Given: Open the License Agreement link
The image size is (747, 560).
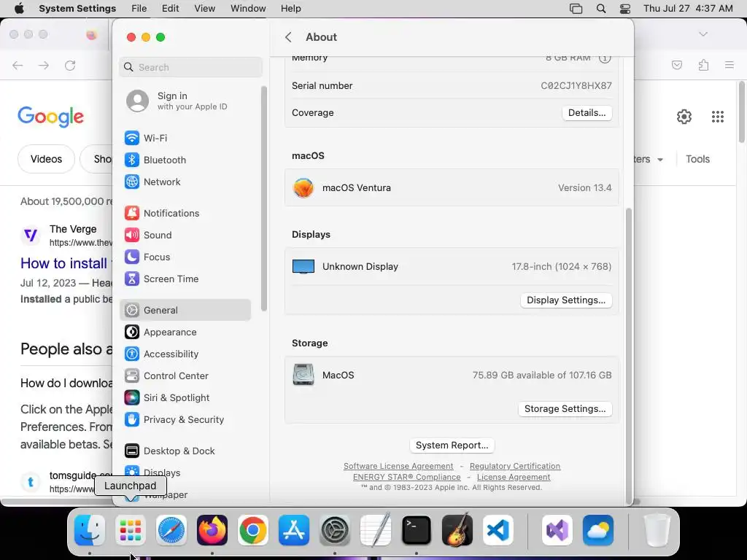Looking at the screenshot, I should coord(514,477).
